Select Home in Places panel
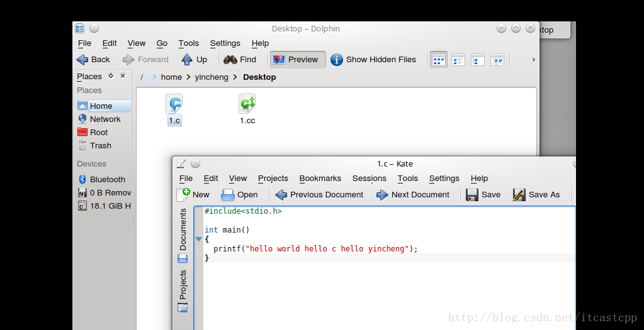Screen dimensions: 644x330 tap(103, 106)
